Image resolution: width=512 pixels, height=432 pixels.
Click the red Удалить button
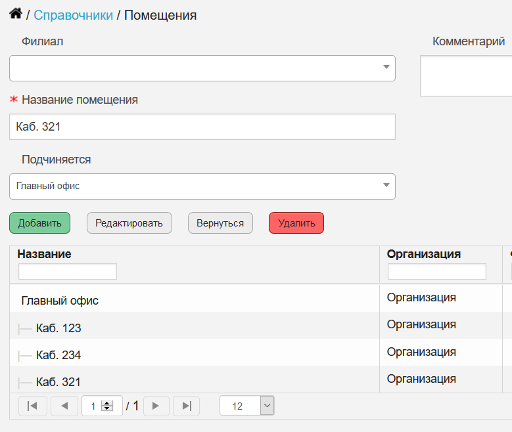coord(296,223)
